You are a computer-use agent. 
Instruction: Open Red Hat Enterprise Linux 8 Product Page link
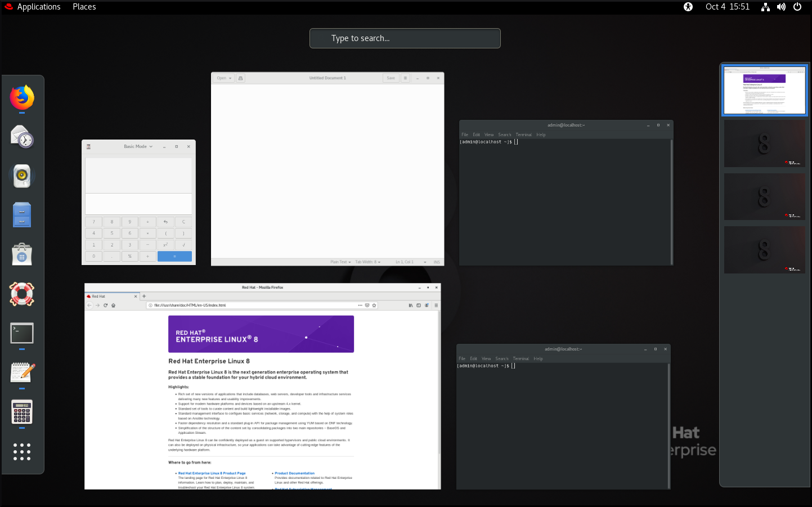[x=212, y=474]
